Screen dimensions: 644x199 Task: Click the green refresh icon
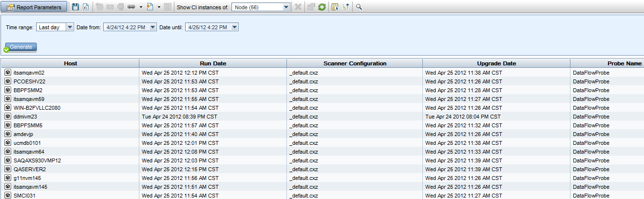click(x=322, y=7)
